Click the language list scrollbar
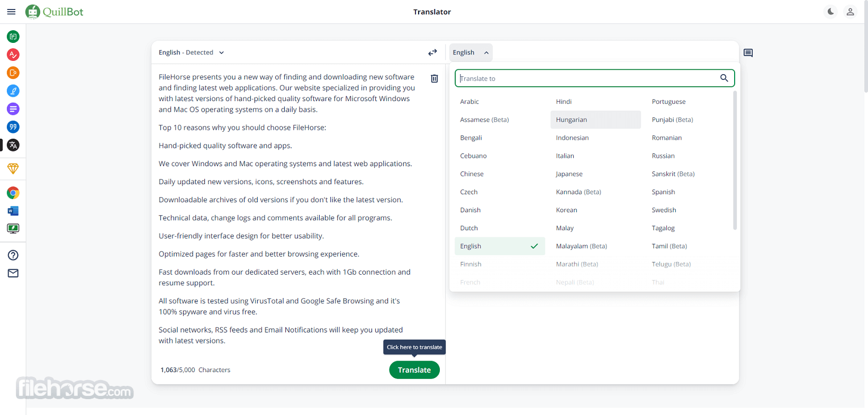The image size is (868, 415). [735, 161]
